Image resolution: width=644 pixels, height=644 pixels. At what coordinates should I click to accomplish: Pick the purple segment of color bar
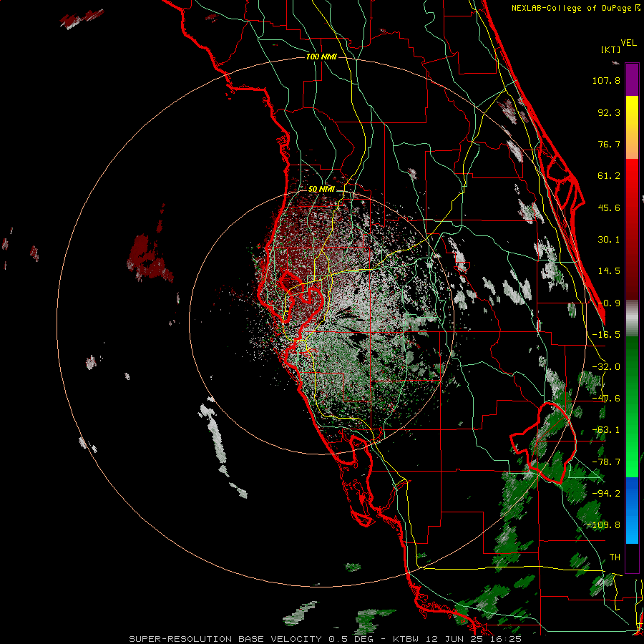tap(632, 80)
